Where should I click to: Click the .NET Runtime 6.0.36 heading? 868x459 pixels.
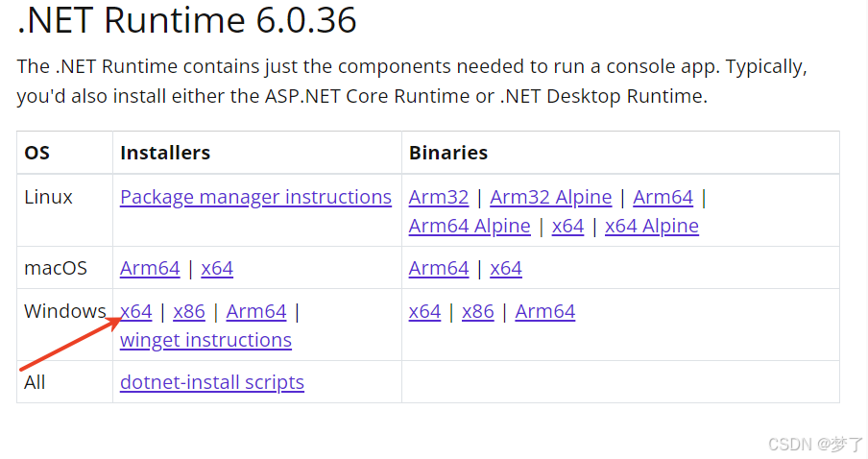coord(186,20)
